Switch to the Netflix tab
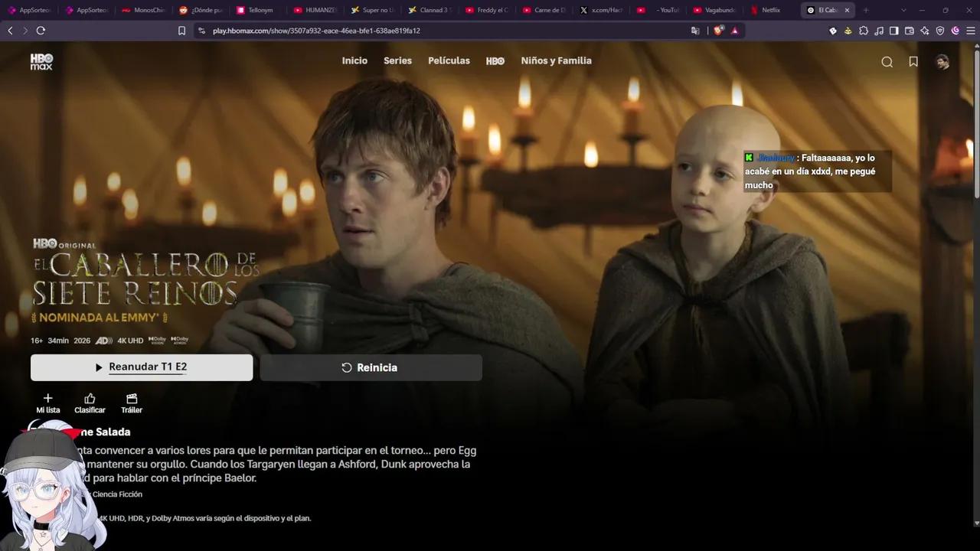Image resolution: width=980 pixels, height=551 pixels. point(772,10)
